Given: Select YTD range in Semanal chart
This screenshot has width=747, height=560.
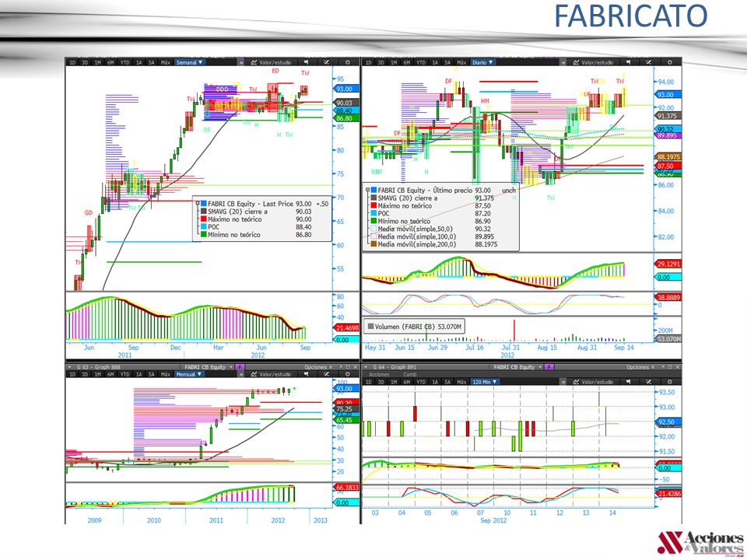Looking at the screenshot, I should 124,62.
